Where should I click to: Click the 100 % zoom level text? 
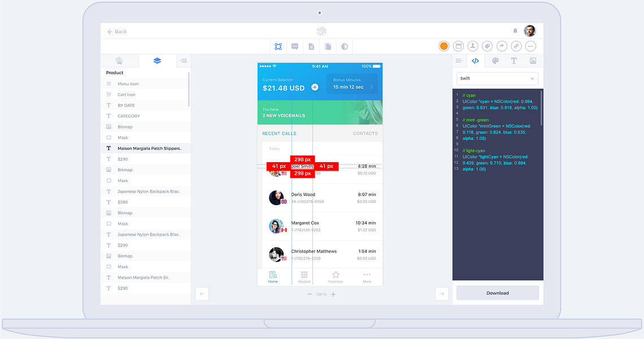tap(321, 294)
